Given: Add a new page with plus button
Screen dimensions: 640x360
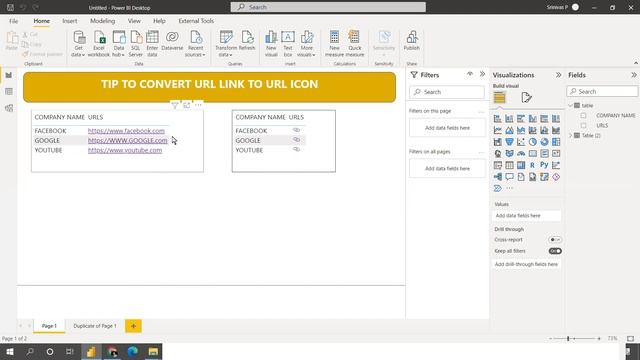Looking at the screenshot, I should point(133,326).
